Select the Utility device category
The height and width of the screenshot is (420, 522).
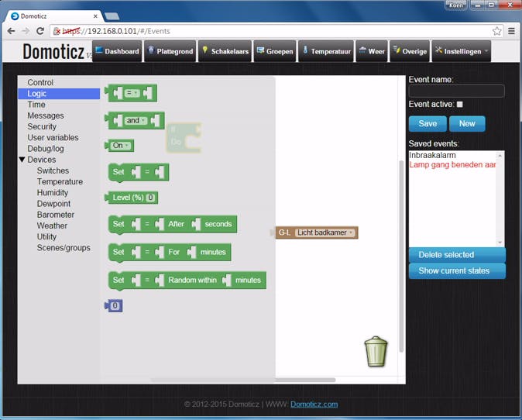pyautogui.click(x=46, y=236)
